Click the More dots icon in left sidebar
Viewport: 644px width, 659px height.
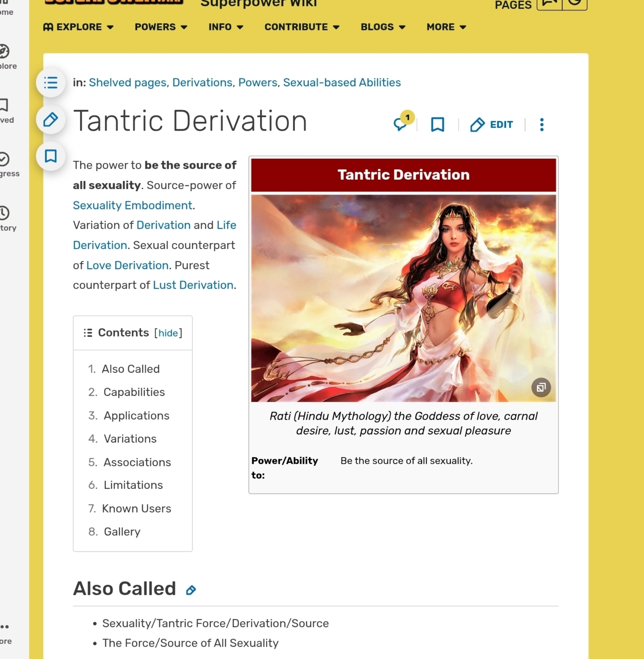point(5,627)
